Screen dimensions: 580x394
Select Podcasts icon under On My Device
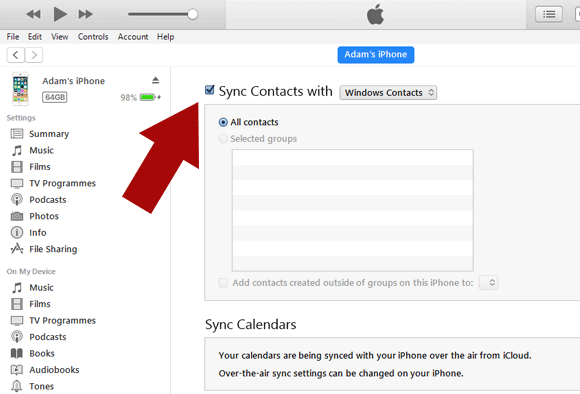click(17, 337)
